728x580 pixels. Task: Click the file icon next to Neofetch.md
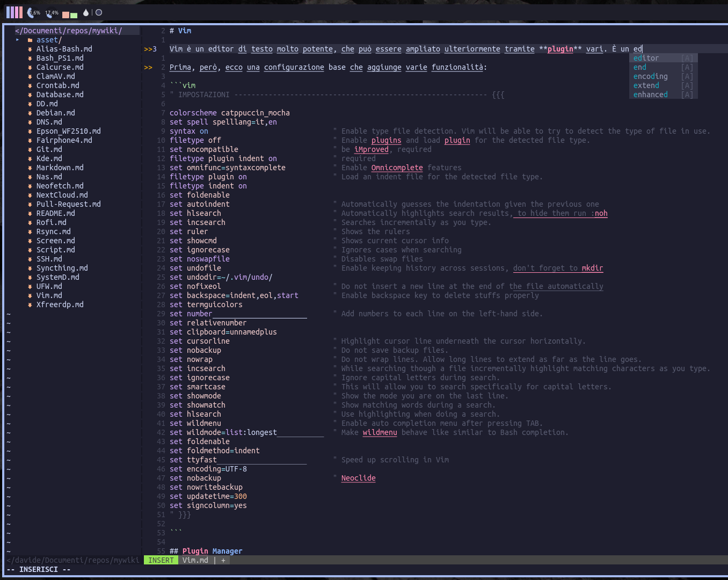pos(30,186)
